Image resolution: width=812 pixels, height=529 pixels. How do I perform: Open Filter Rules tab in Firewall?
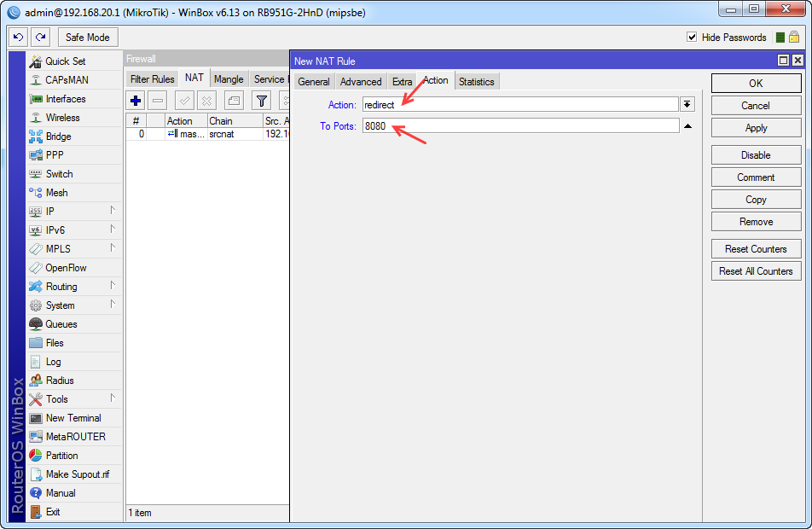pos(152,79)
